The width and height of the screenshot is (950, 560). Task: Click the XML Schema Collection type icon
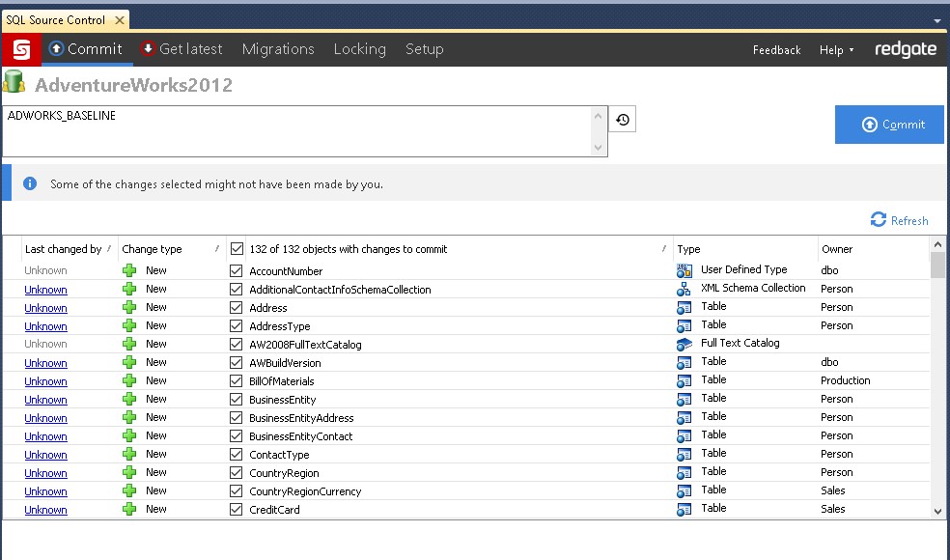(685, 289)
